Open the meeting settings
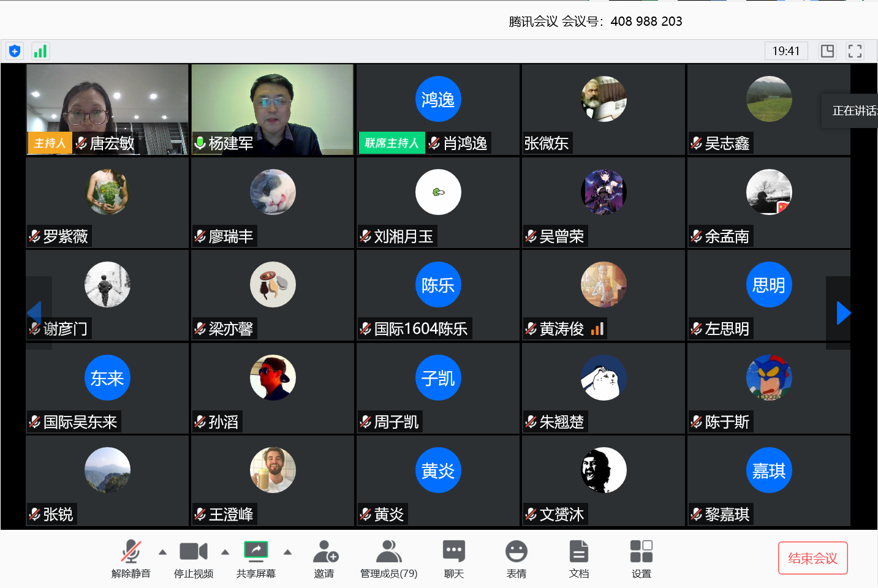Image resolution: width=878 pixels, height=588 pixels. click(x=641, y=558)
